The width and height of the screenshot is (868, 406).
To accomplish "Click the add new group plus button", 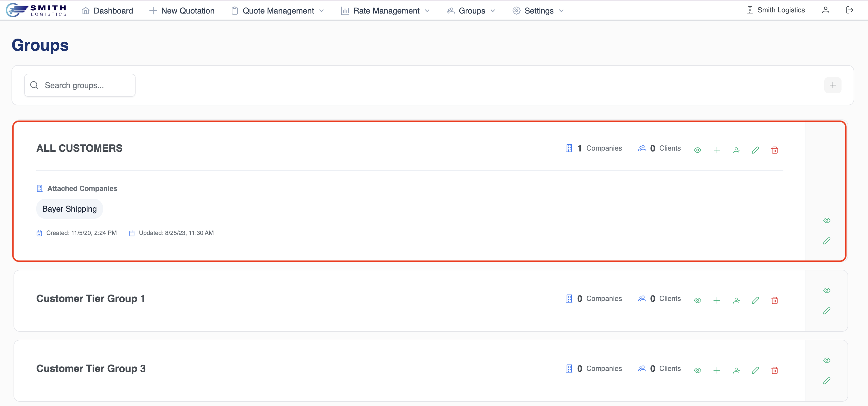I will 832,85.
